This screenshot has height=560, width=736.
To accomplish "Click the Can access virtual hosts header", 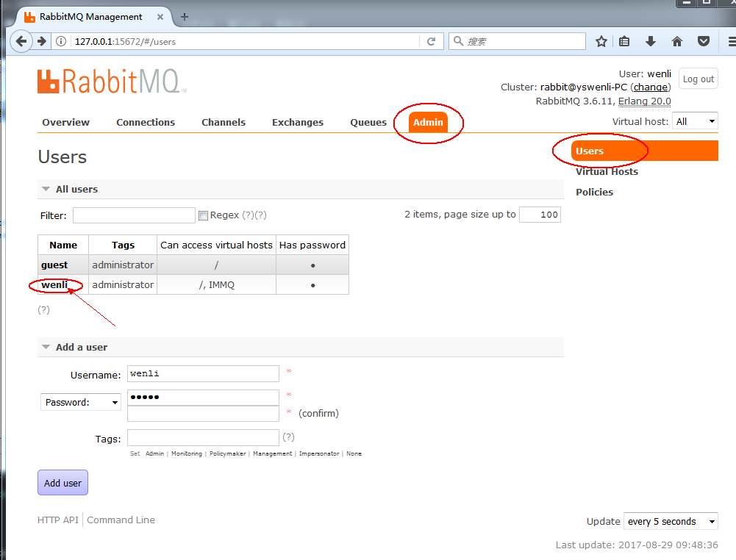I will pos(216,245).
